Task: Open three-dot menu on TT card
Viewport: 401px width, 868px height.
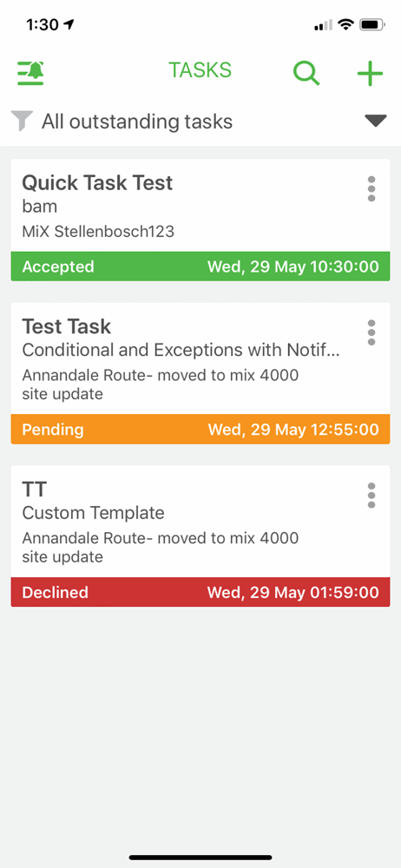Action: 371,495
